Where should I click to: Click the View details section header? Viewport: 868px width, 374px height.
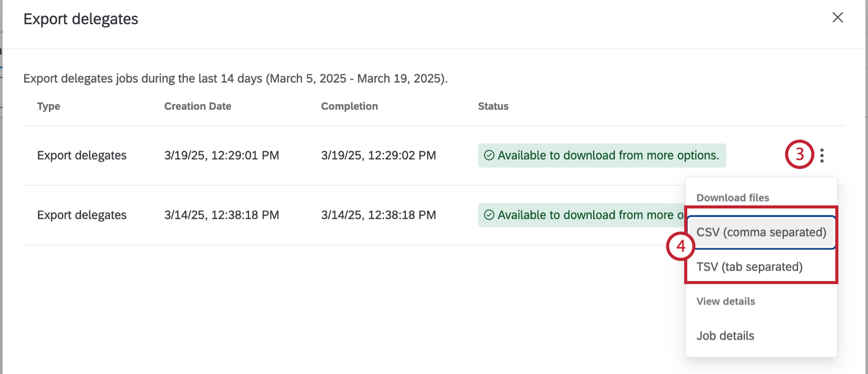pyautogui.click(x=726, y=301)
